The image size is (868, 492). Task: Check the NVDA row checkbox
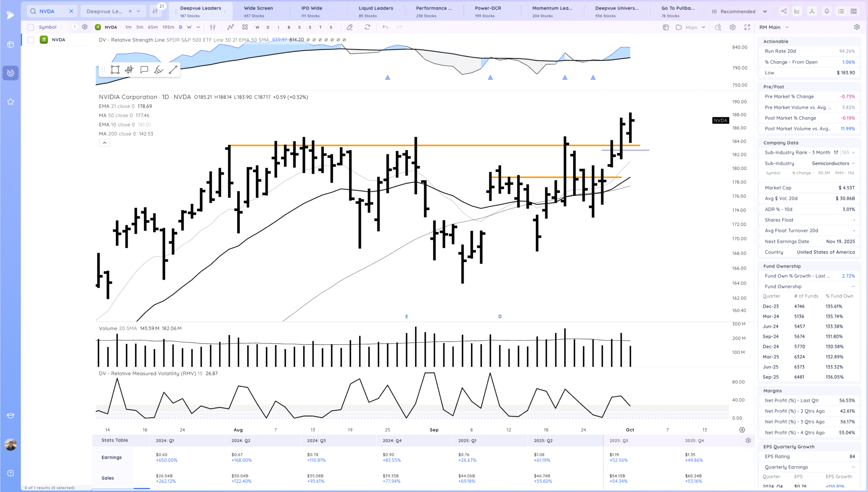click(31, 40)
